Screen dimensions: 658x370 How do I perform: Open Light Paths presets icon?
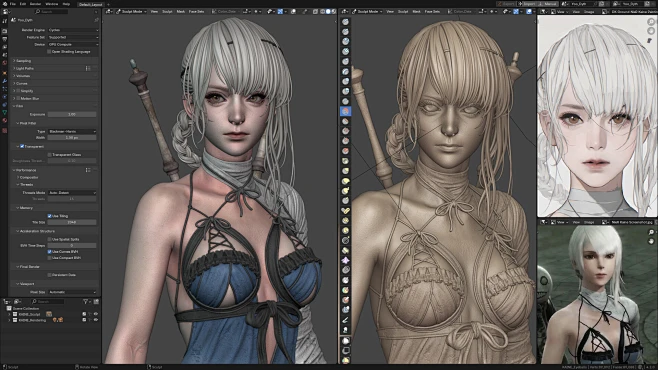click(88, 68)
